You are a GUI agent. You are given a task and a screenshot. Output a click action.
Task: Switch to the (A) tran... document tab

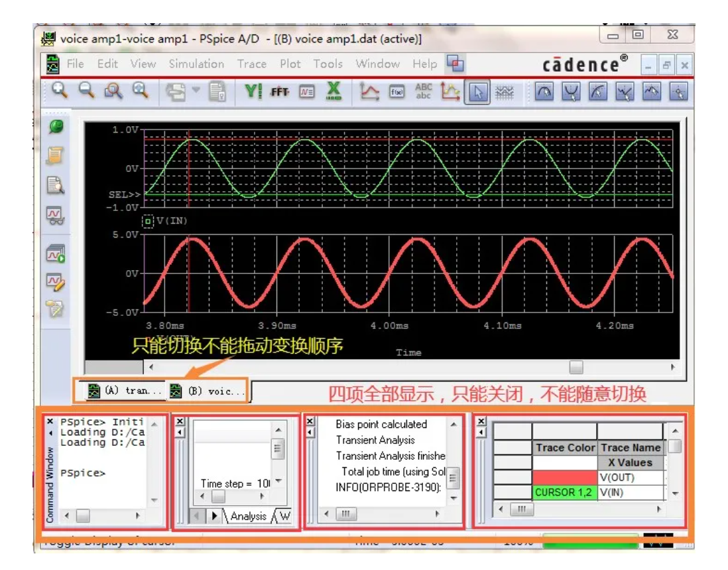point(125,391)
